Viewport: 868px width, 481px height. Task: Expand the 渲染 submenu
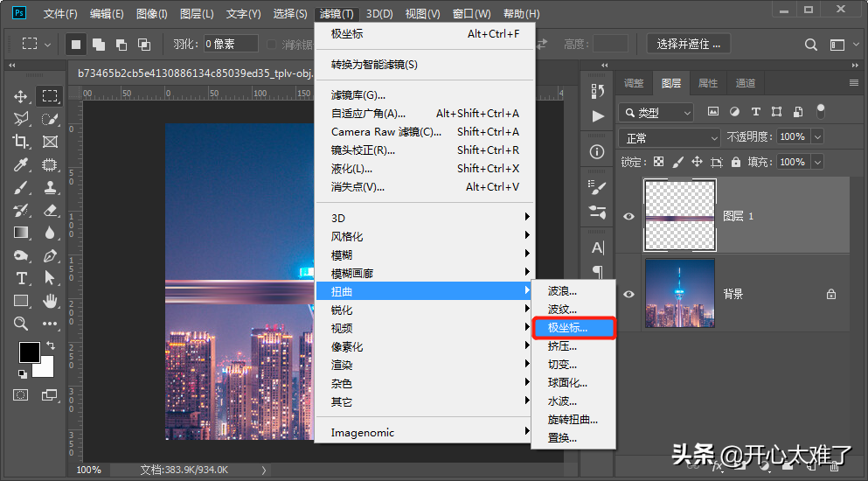pyautogui.click(x=425, y=366)
